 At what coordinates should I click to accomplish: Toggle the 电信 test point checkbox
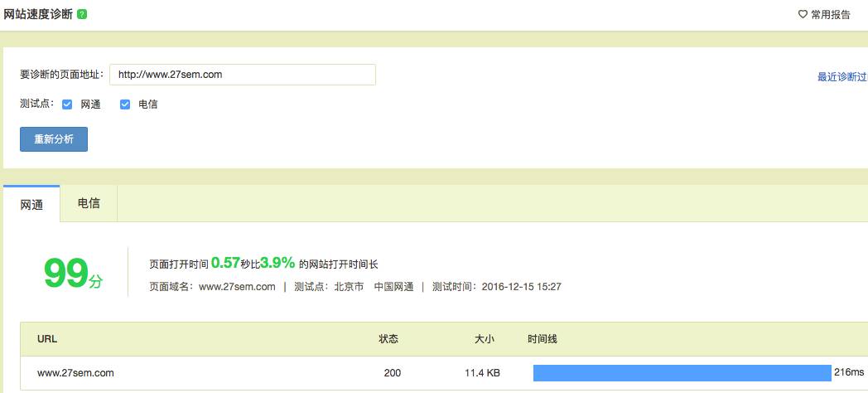coord(125,104)
